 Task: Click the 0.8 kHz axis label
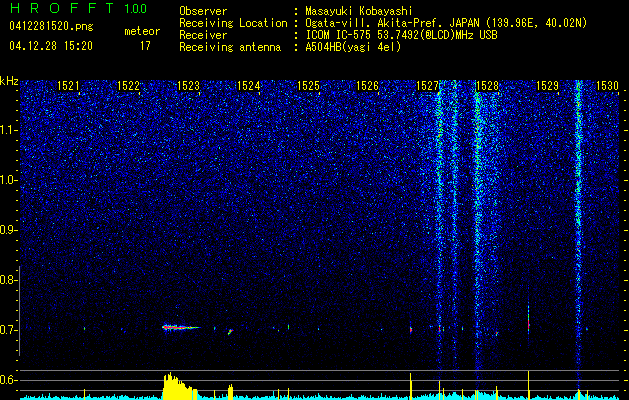[x=8, y=280]
